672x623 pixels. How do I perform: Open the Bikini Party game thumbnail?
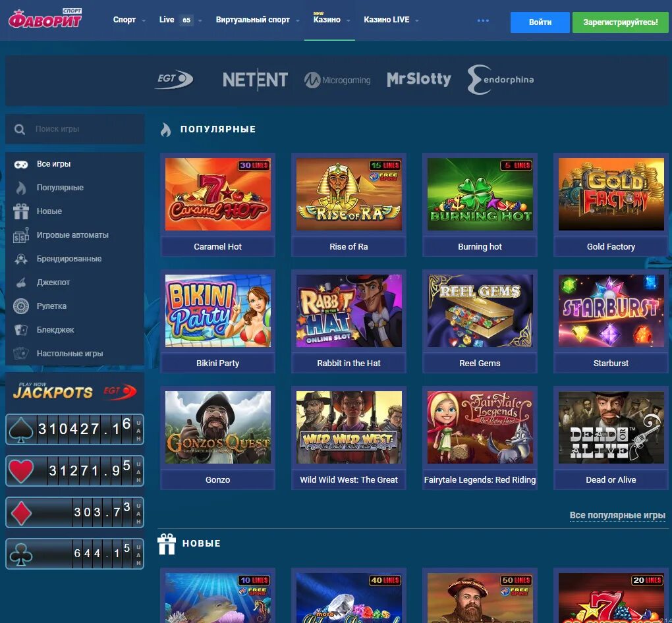[217, 311]
